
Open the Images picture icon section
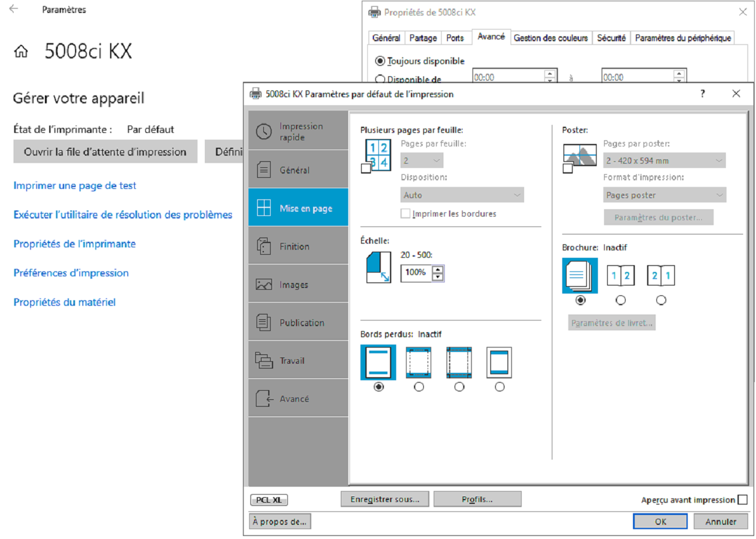[x=263, y=284]
